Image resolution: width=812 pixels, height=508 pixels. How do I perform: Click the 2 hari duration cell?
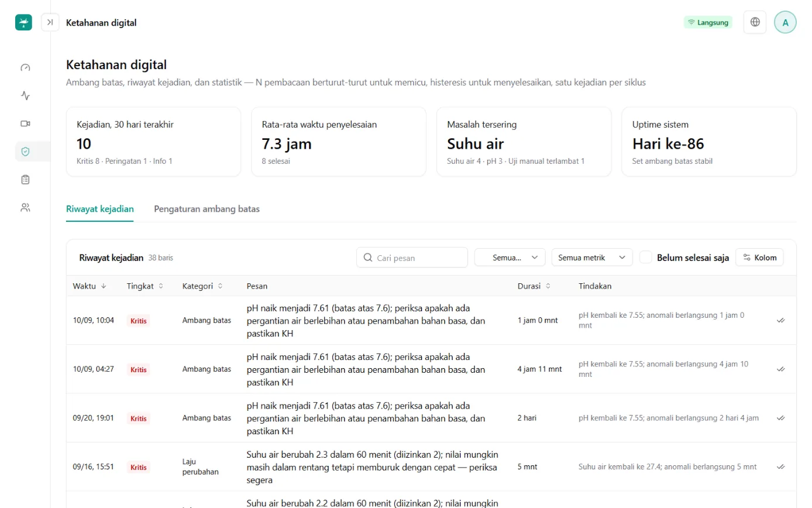pyautogui.click(x=527, y=418)
